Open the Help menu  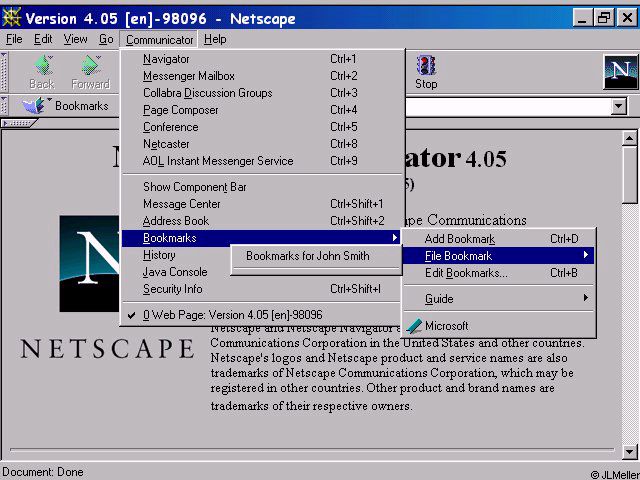pos(215,39)
